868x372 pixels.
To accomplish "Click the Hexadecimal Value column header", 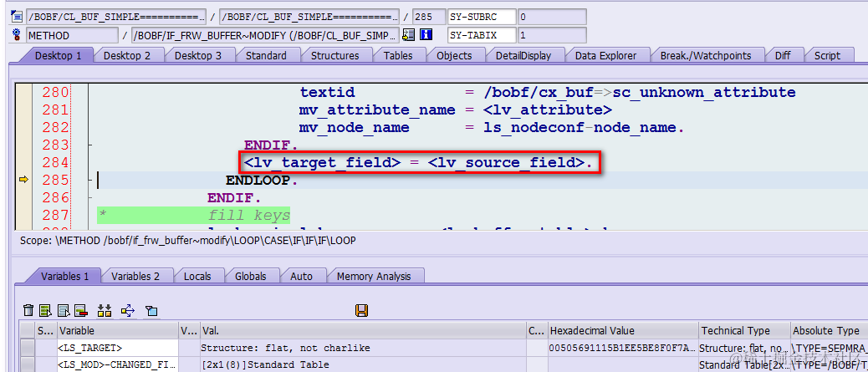I will [x=623, y=330].
